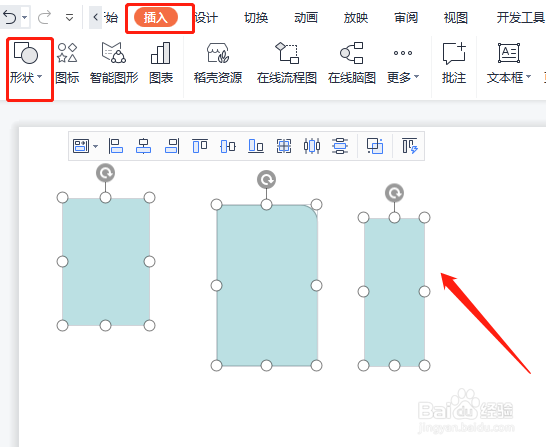Align selected shapes to the right
The height and width of the screenshot is (447, 546).
[x=172, y=146]
